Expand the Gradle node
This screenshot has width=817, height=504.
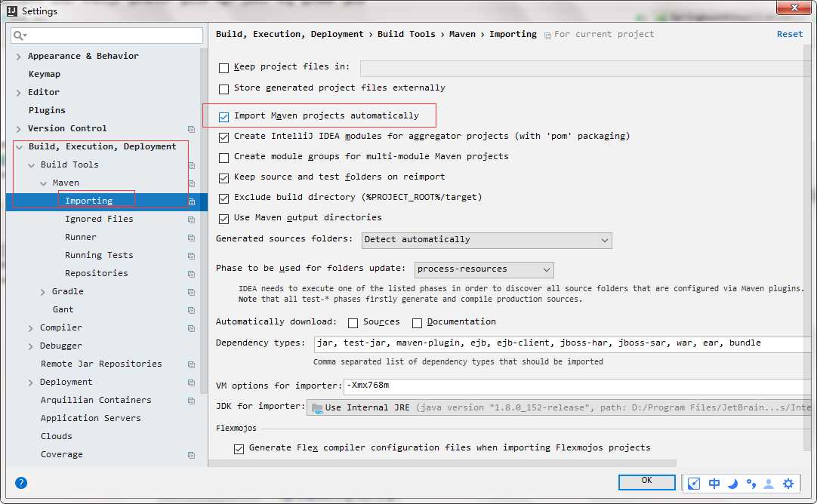tap(43, 292)
